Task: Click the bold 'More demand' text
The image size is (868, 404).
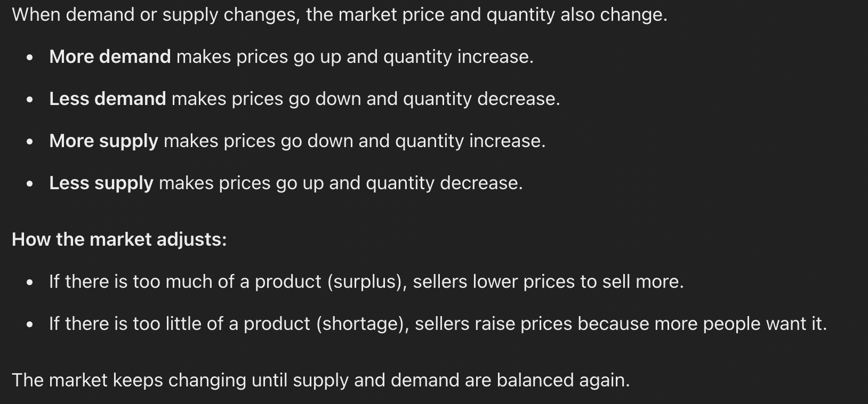Action: (110, 56)
